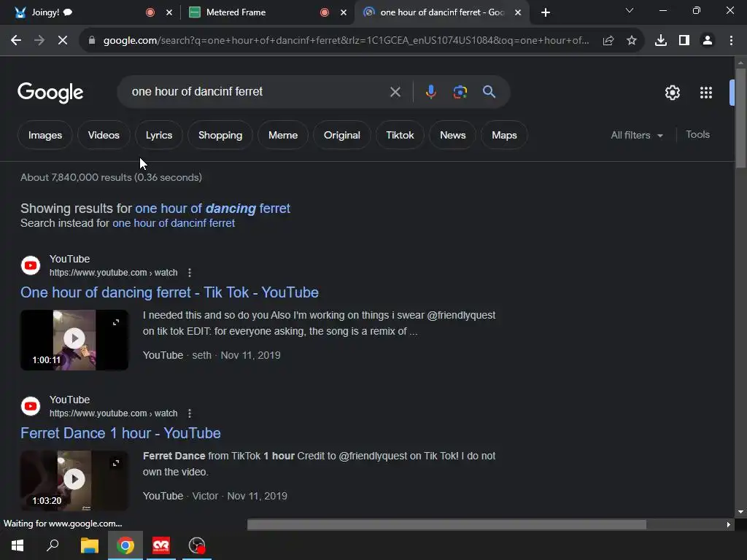Open search Tools
Viewport: 747px width, 560px height.
pos(697,135)
